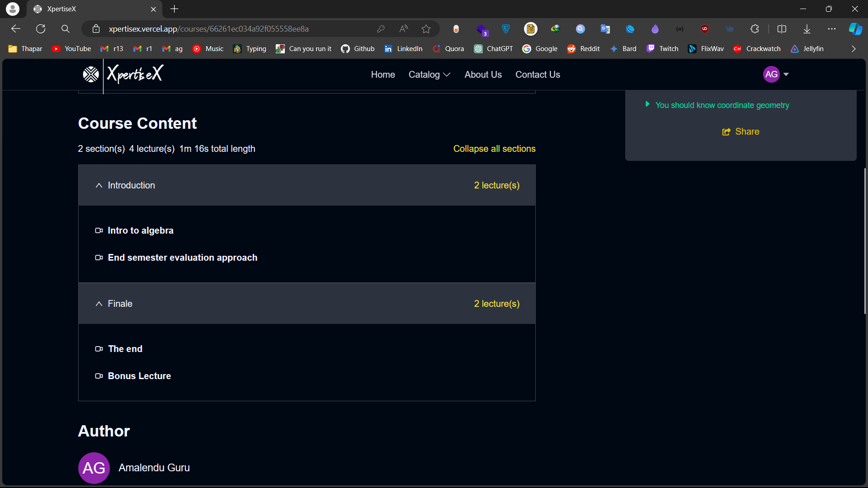Click the favorites star icon

point(426,29)
